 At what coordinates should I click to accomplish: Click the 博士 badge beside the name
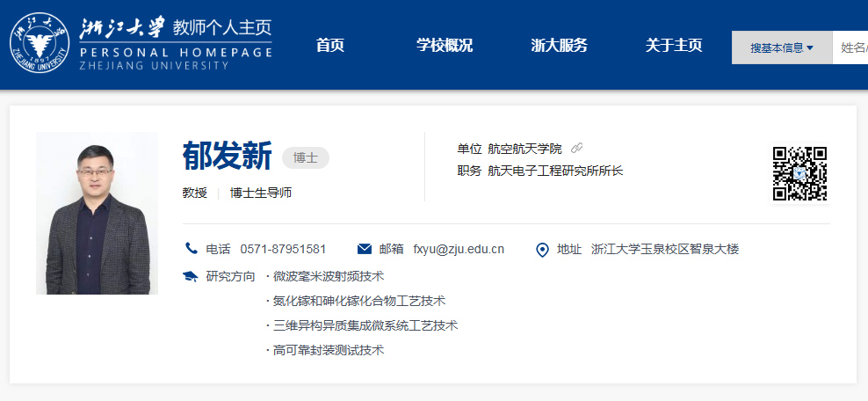click(306, 158)
